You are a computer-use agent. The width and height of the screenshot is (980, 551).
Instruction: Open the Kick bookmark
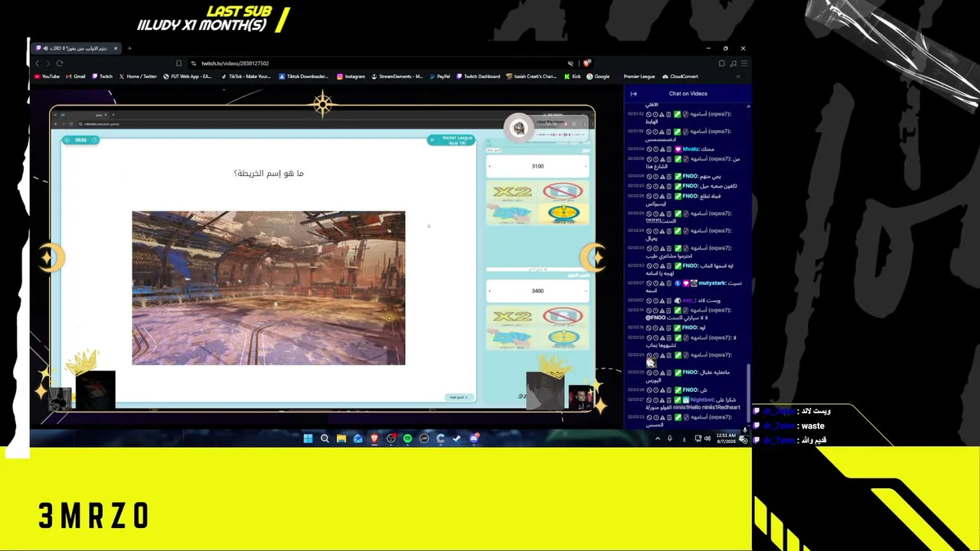(x=573, y=77)
